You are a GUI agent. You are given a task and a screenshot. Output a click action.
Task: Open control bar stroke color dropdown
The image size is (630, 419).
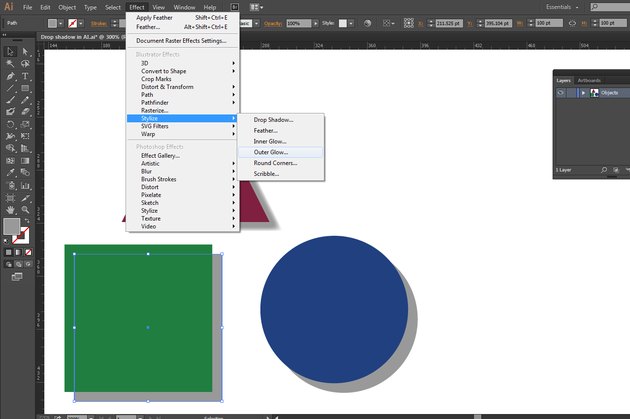point(81,23)
